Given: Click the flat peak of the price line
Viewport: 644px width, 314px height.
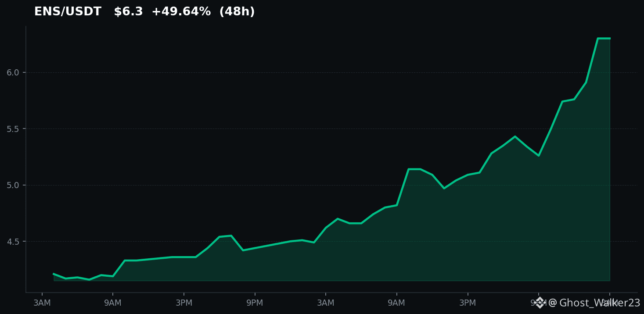Looking at the screenshot, I should coord(604,39).
